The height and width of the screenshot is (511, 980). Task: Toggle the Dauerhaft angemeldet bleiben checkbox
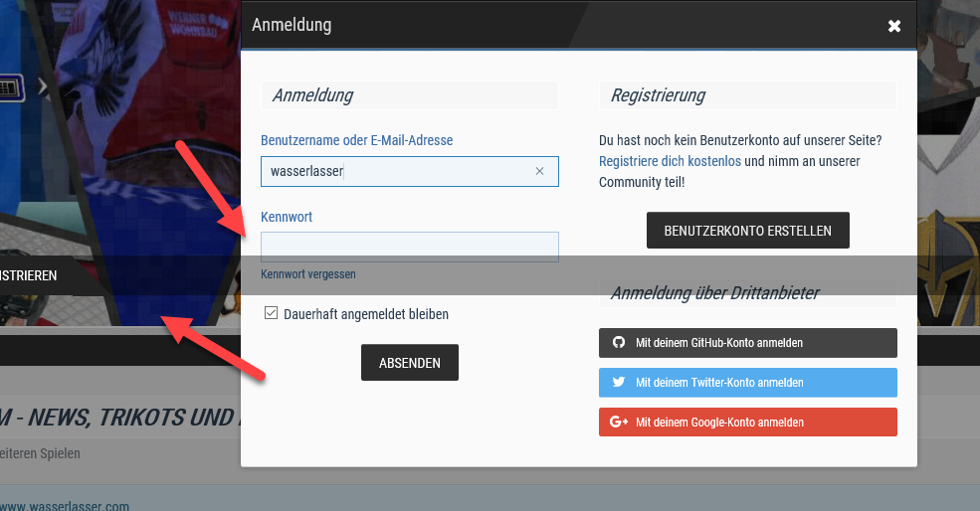pyautogui.click(x=270, y=314)
